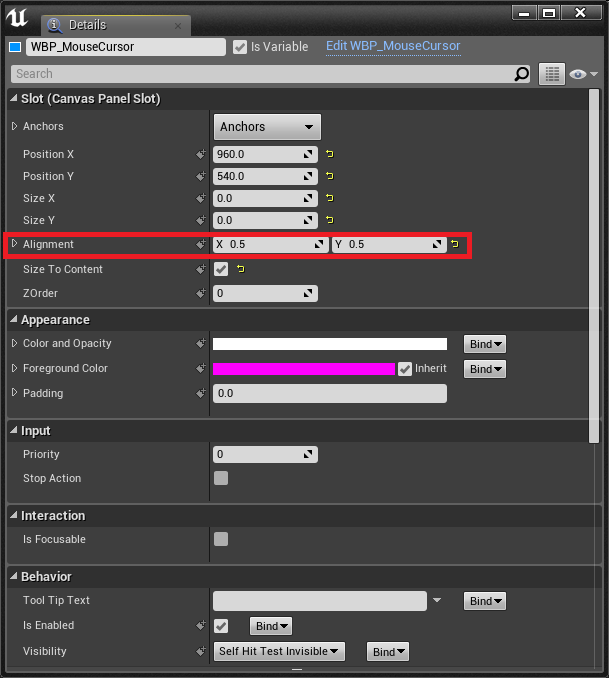Screen dimensions: 609x678
Task: Open the Visibility Self Hit Test Invisible dropdown
Action: 279,651
